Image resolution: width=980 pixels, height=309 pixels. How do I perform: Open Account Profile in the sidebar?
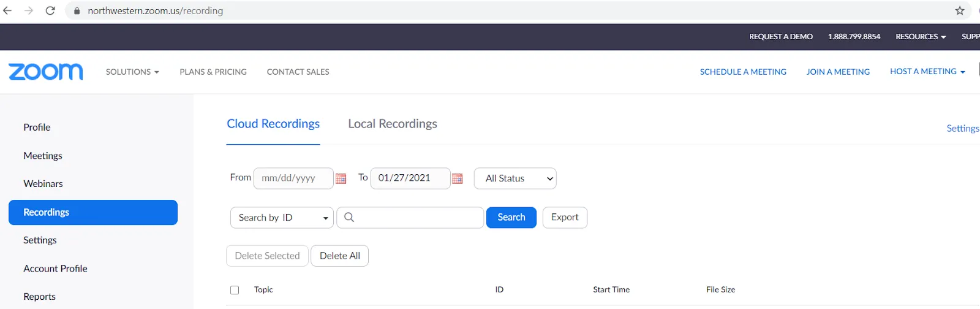point(55,269)
